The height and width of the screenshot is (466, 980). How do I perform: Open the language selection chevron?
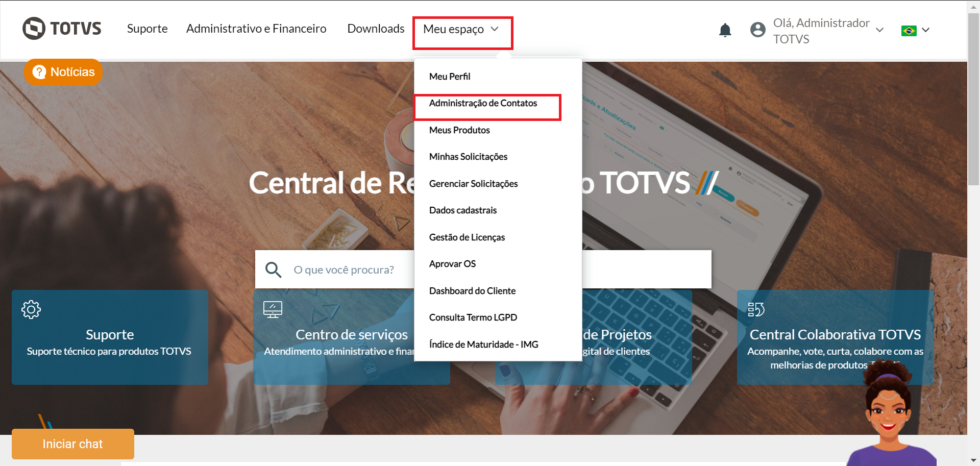926,31
